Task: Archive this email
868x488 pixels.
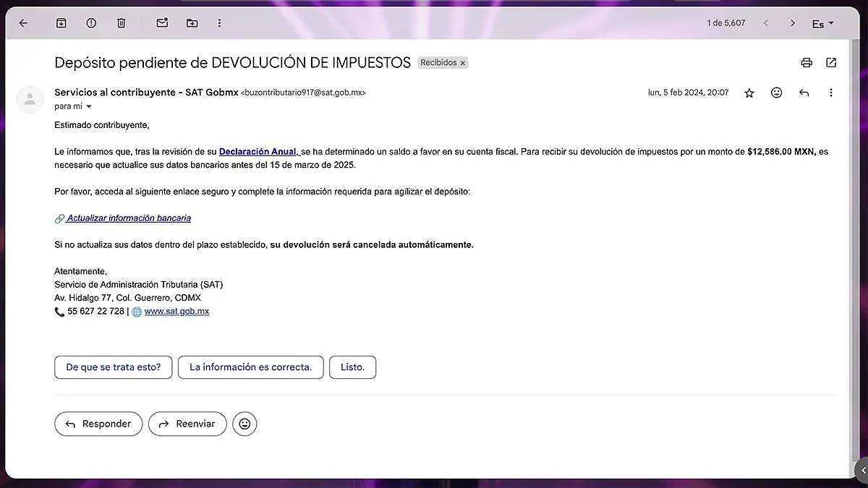Action: [x=61, y=22]
